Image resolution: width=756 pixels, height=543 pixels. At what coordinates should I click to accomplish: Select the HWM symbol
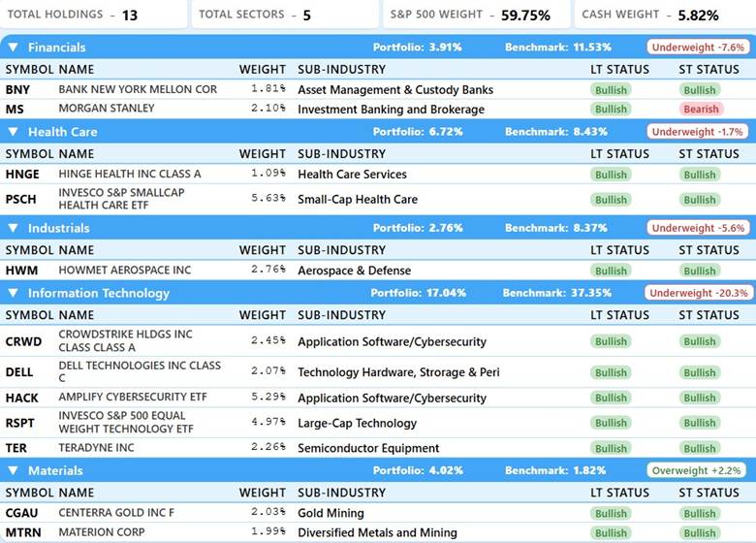(x=21, y=271)
